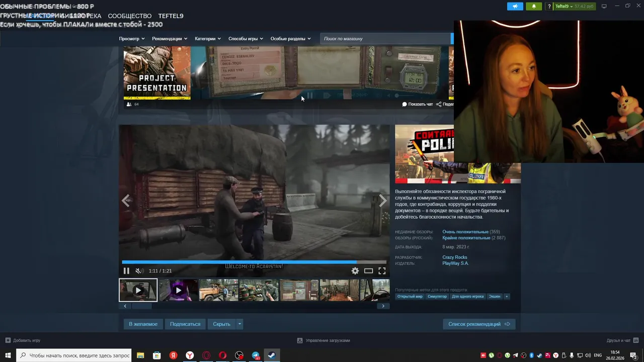This screenshot has width=644, height=362.
Task: Open Steam notifications bell
Action: coord(534,6)
